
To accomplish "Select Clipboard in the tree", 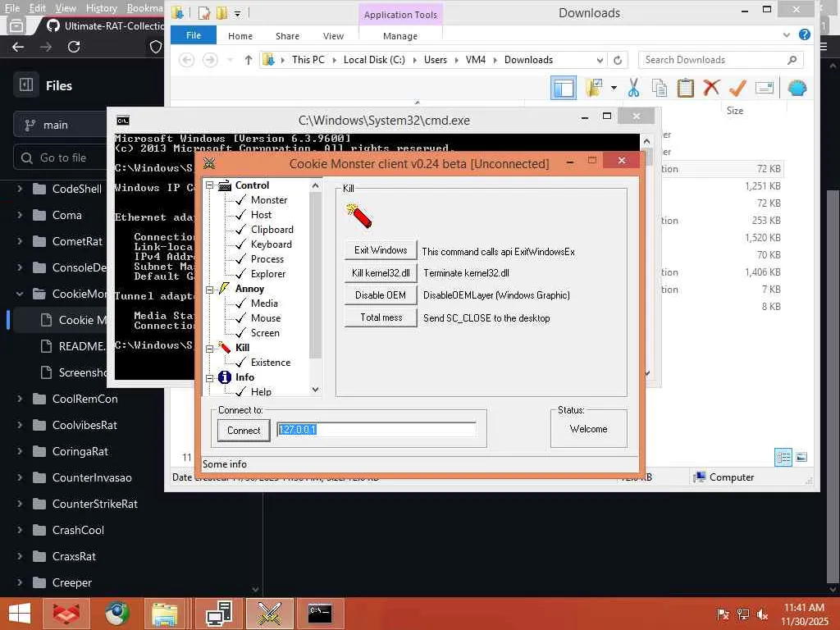I will (x=272, y=230).
